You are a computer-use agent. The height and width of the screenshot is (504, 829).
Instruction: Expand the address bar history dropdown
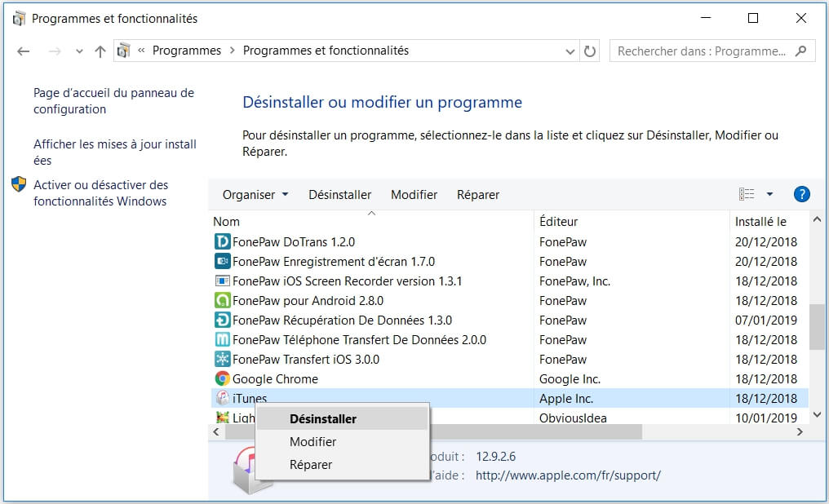pos(570,51)
